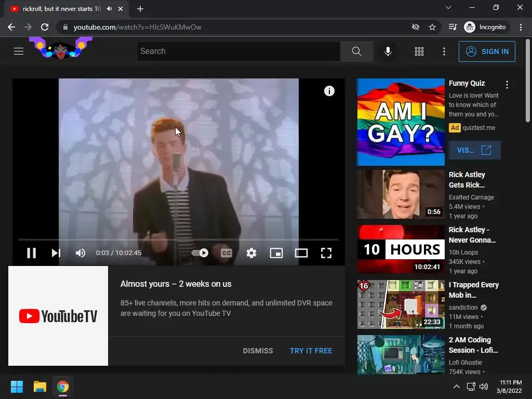
Task: Enable theater mode
Action: click(x=301, y=253)
